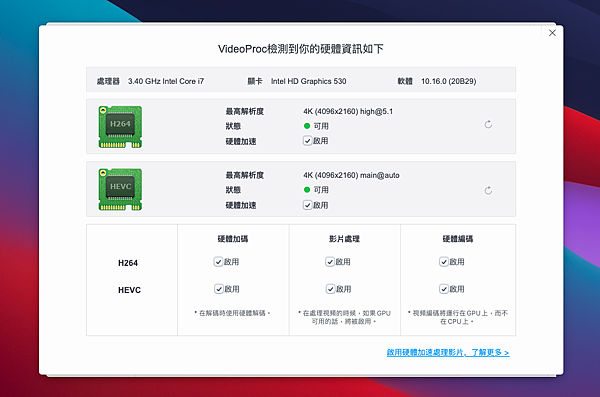Click the 處理器 label
Screen dimensions: 600x397
(x=108, y=81)
